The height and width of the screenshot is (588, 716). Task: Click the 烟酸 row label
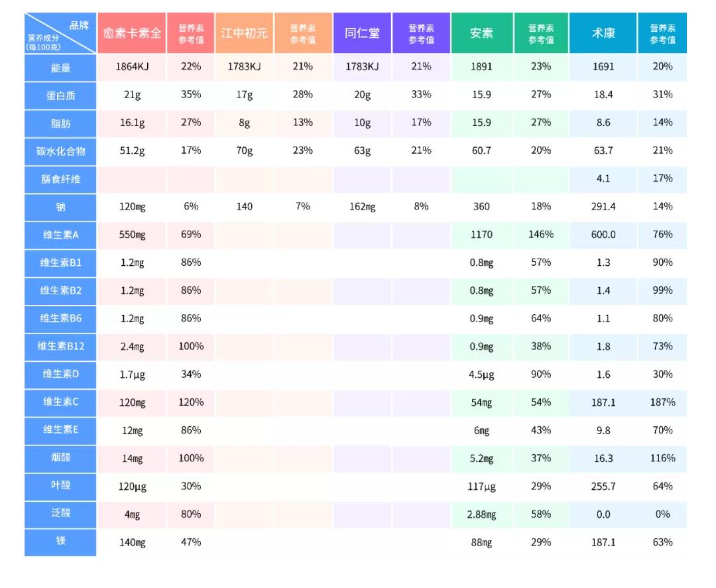tap(60, 457)
